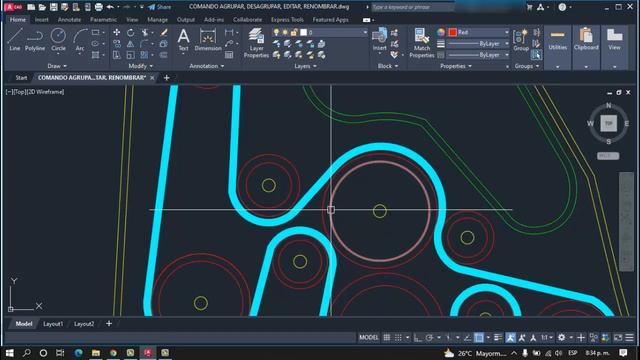Toggle Object Snap in status bar
Screen dimensions: 640x360
(479, 338)
